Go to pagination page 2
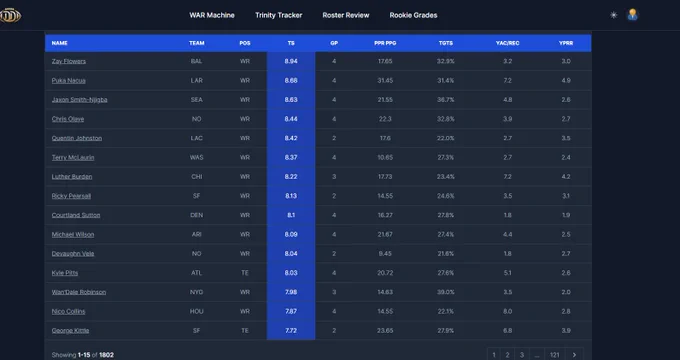The width and height of the screenshot is (680, 360). pos(507,355)
